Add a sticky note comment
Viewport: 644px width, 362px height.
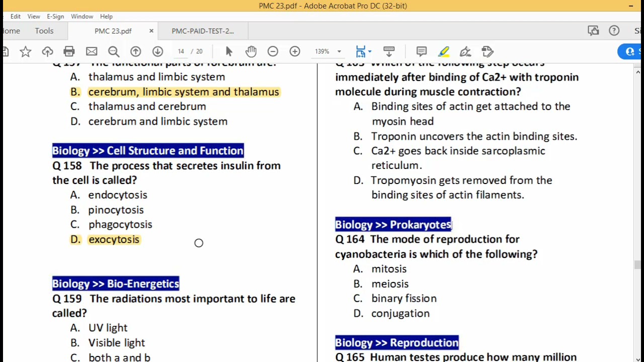(x=422, y=51)
